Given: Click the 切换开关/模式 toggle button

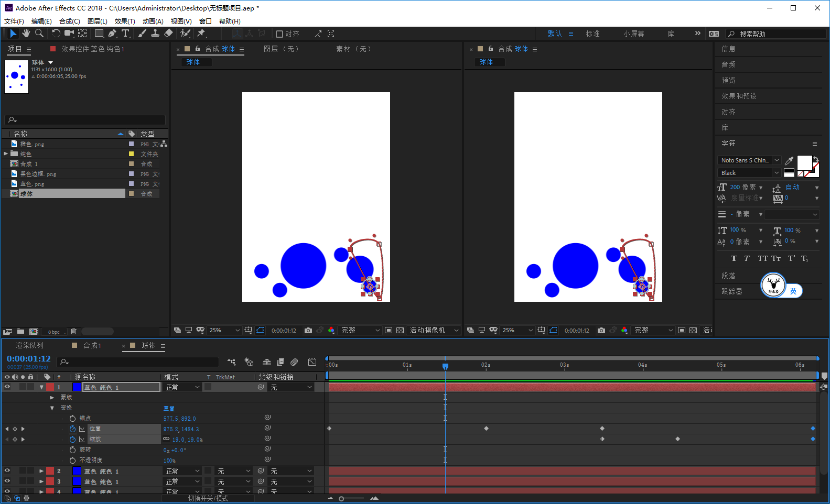Looking at the screenshot, I should click(208, 498).
